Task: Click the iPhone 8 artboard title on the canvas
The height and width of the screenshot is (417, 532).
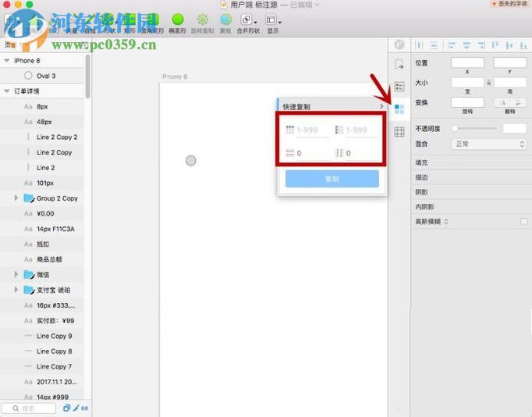Action: (175, 77)
